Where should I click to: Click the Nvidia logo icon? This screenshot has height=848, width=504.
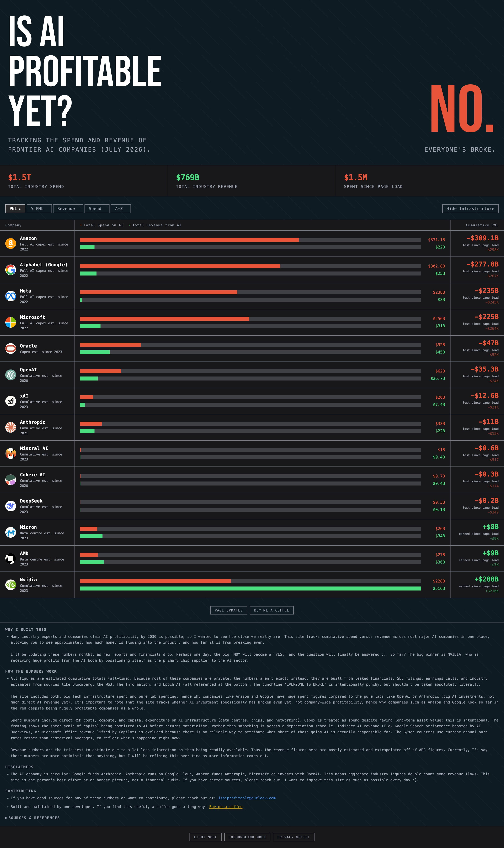point(10,585)
